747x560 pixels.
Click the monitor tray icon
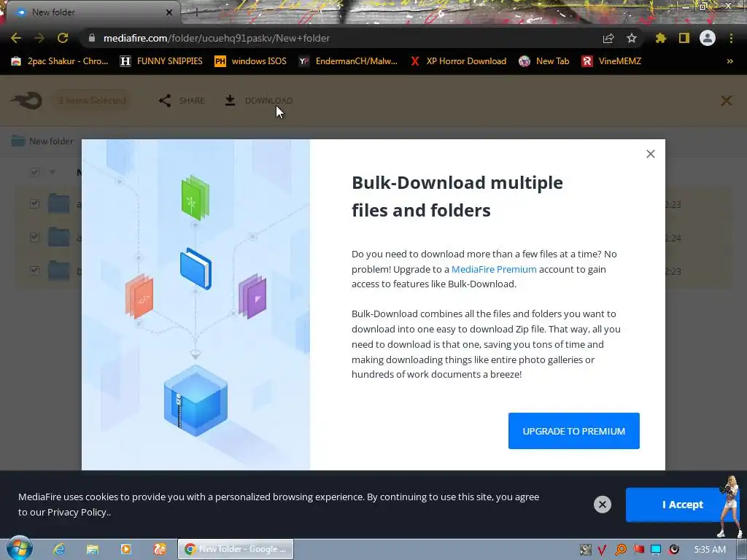[656, 550]
